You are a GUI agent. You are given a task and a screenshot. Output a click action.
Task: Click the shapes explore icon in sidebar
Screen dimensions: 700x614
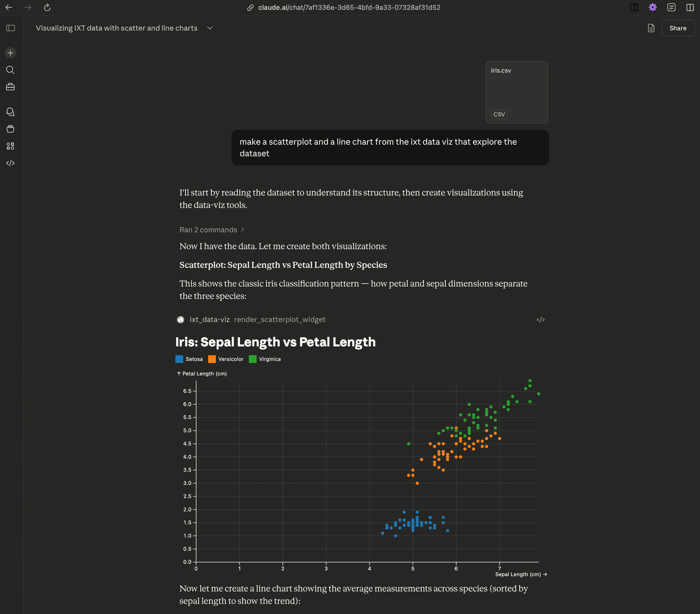pyautogui.click(x=10, y=146)
